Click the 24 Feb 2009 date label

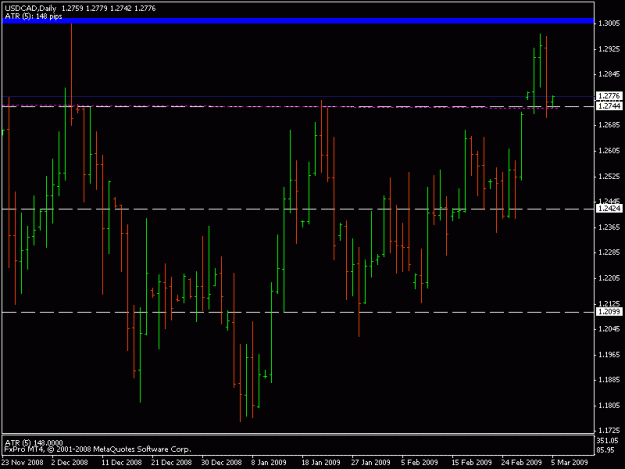[x=521, y=462]
